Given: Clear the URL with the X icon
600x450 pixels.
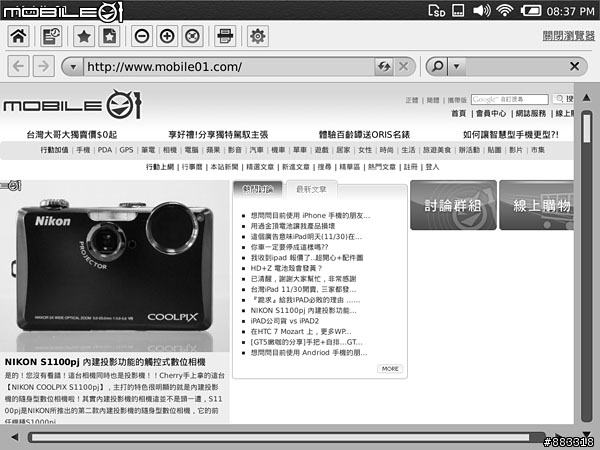Looking at the screenshot, I should point(403,67).
